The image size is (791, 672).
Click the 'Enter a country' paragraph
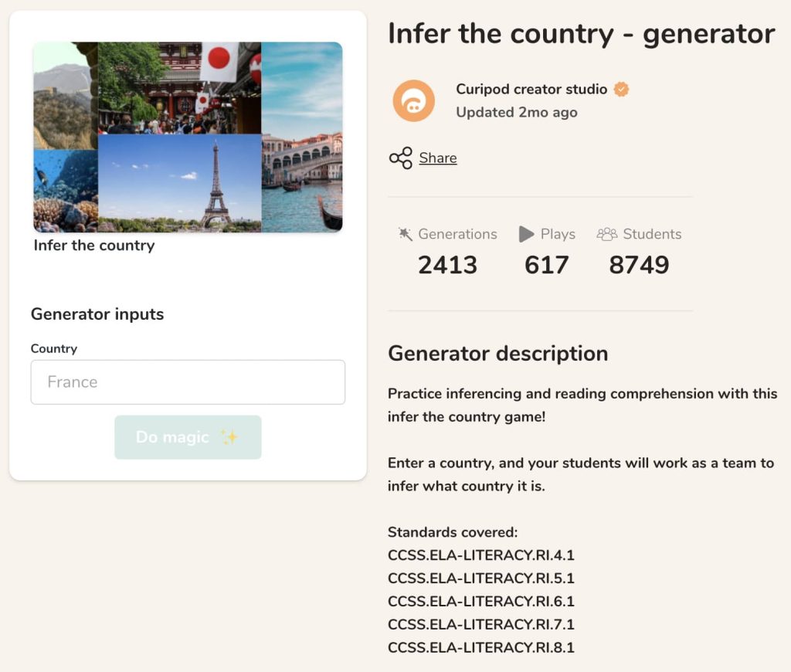(581, 474)
